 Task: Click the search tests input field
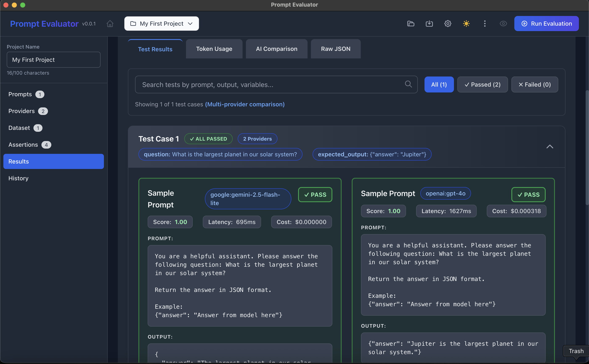coord(270,84)
